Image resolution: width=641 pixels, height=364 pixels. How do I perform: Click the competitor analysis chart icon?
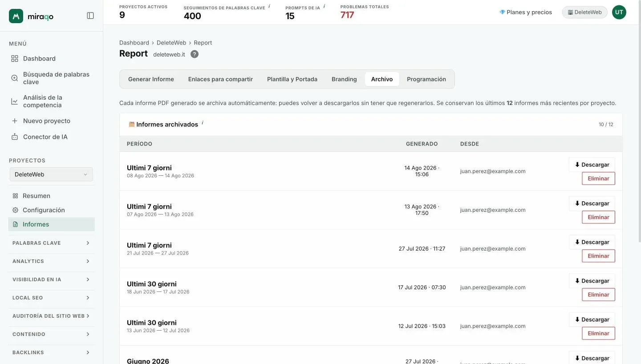click(x=15, y=101)
